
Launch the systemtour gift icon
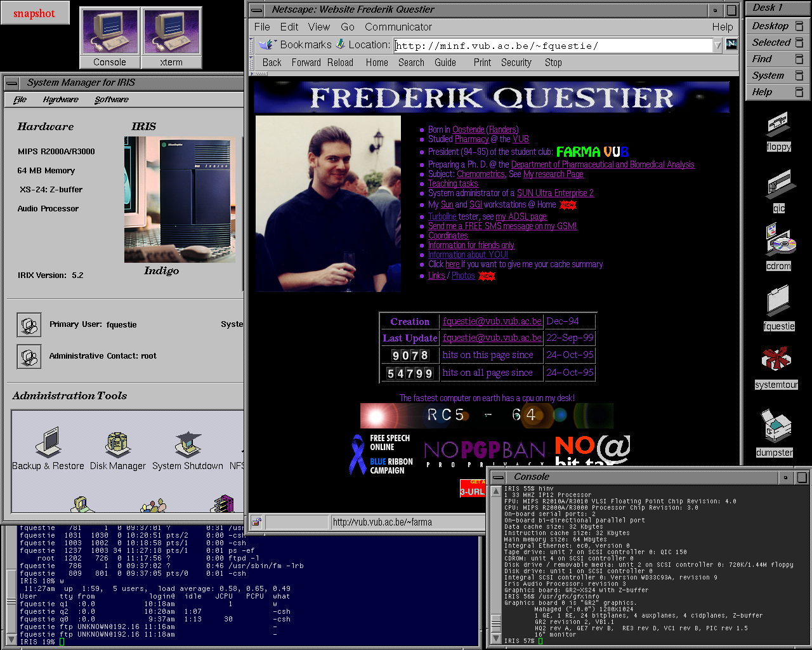776,359
